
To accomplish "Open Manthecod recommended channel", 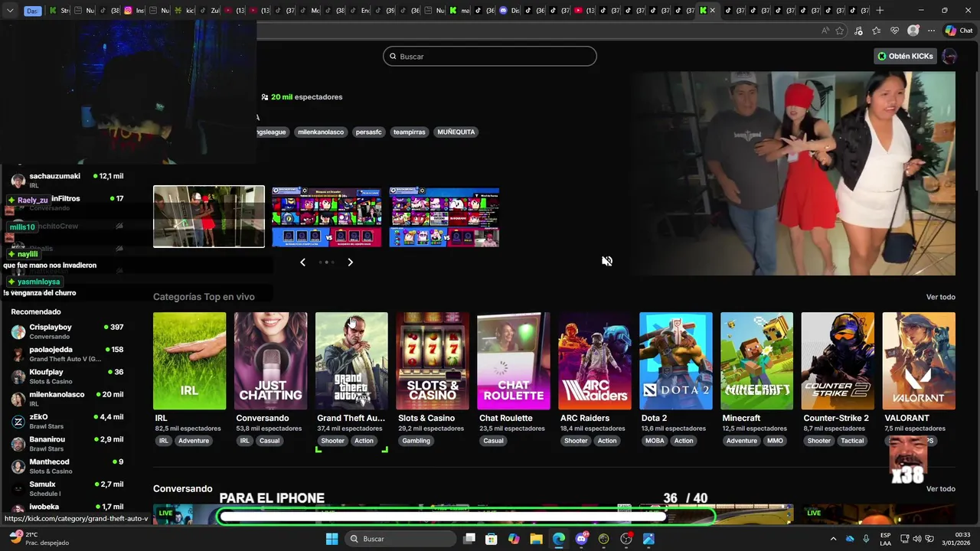I will pos(67,466).
